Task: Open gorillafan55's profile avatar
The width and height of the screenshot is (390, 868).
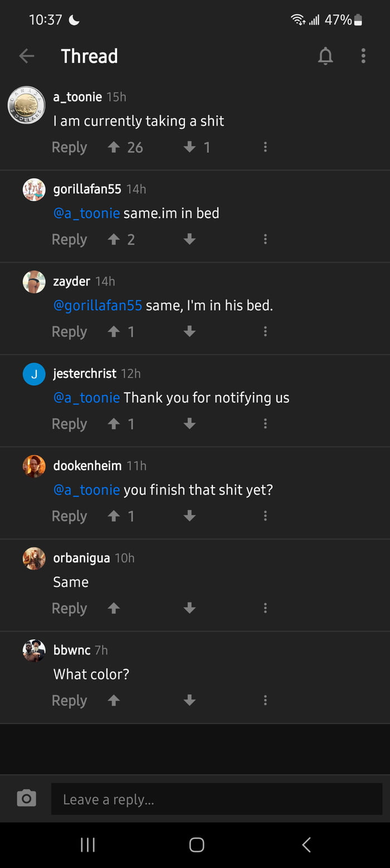Action: point(33,190)
